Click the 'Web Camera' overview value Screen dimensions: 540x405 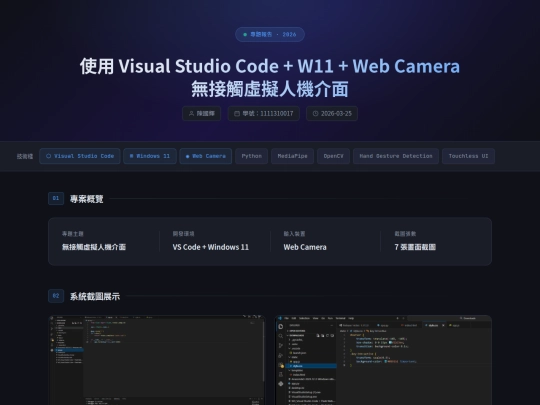click(x=305, y=247)
